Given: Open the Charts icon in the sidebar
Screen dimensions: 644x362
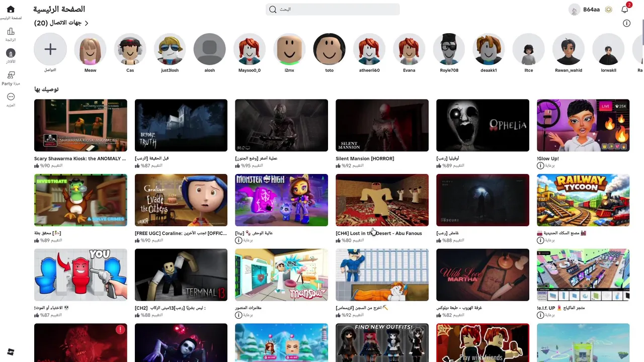Looking at the screenshot, I should (11, 32).
